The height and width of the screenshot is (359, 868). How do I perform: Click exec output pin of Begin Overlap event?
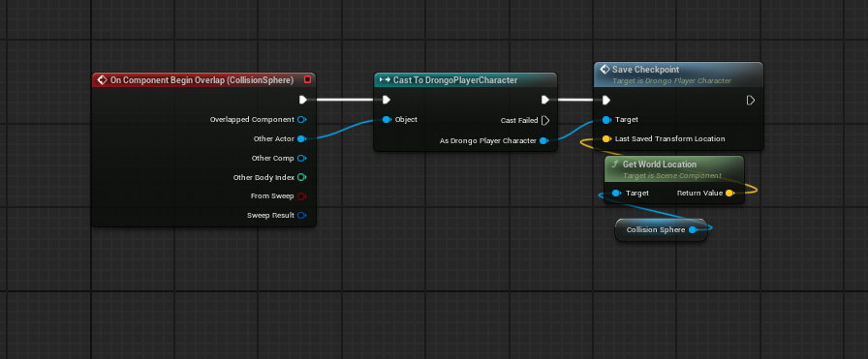[x=303, y=100]
